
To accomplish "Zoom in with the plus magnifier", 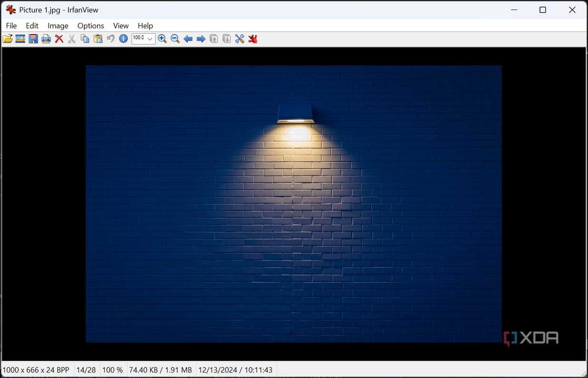I will 162,39.
